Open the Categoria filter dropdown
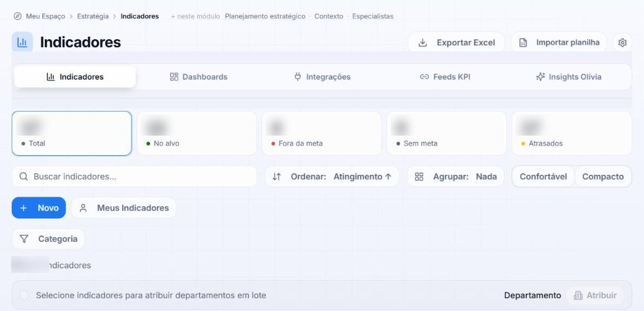This screenshot has width=644, height=311. coord(49,239)
